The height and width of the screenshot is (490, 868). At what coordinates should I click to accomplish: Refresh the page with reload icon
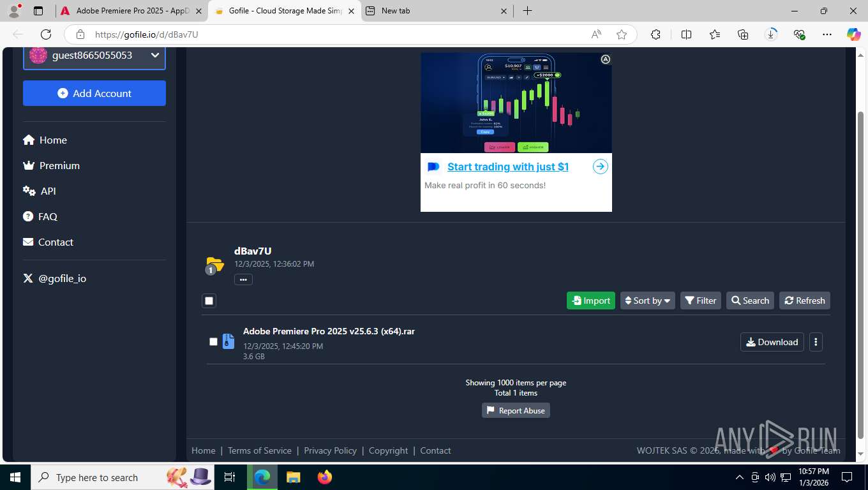[46, 34]
